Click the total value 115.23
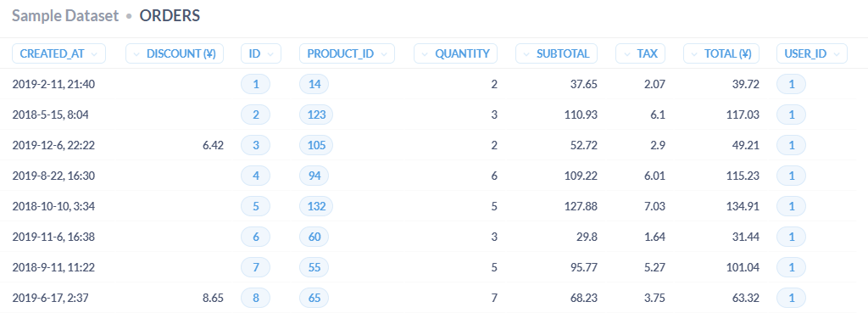 tap(743, 176)
